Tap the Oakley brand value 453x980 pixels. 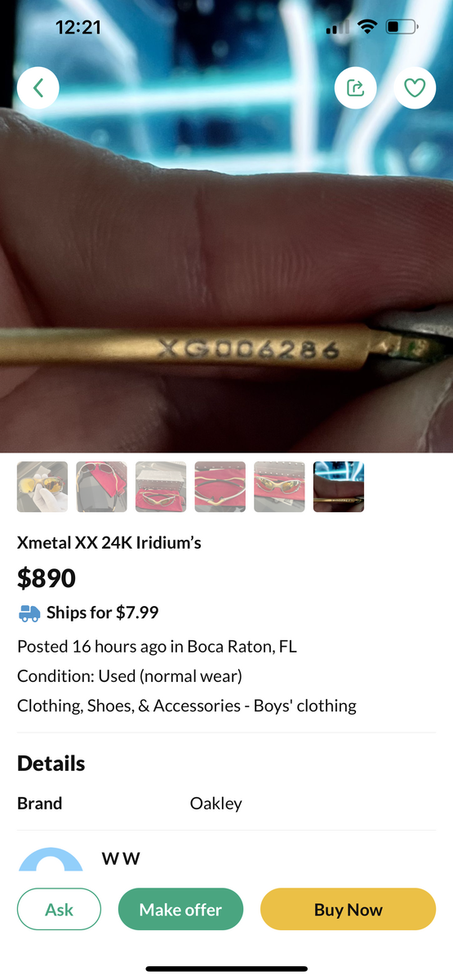[x=216, y=804]
